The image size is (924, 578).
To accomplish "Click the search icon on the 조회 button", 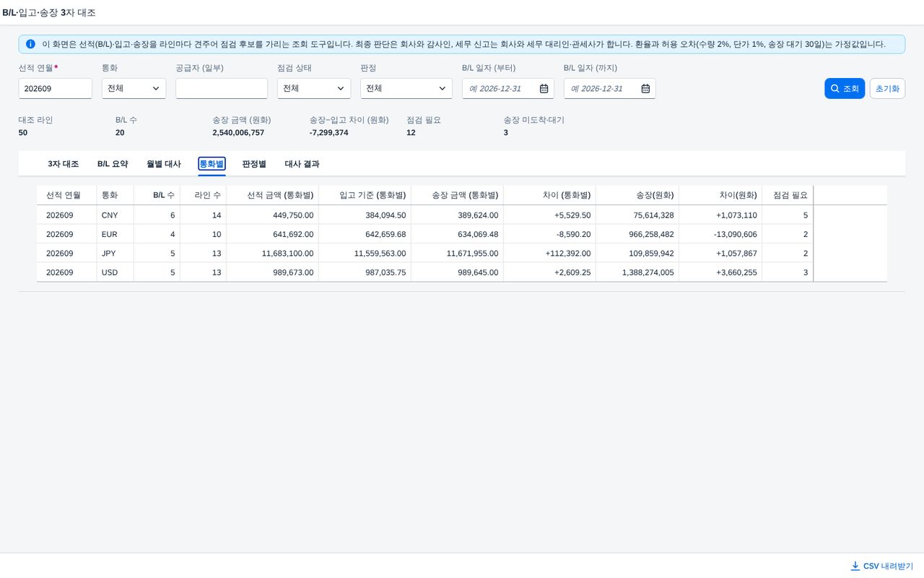I will (x=835, y=89).
